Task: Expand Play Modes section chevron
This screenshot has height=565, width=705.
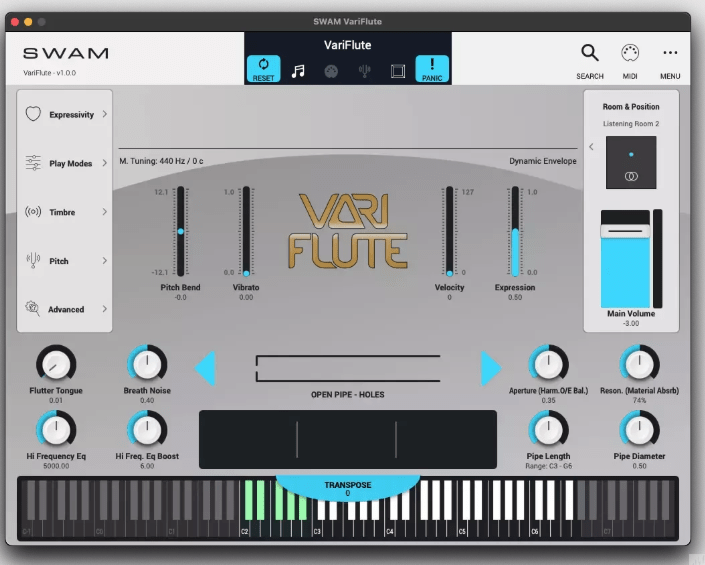Action: point(104,163)
